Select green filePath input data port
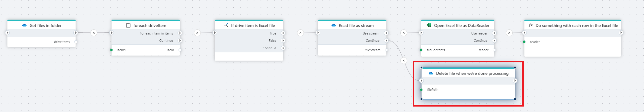Screen dimensions: 644x112 tap(421, 90)
